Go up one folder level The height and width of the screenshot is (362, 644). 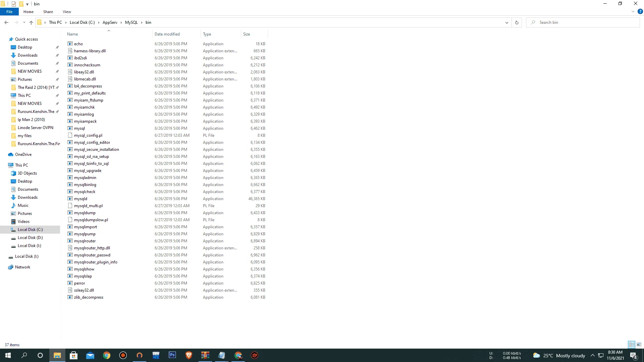pos(31,22)
